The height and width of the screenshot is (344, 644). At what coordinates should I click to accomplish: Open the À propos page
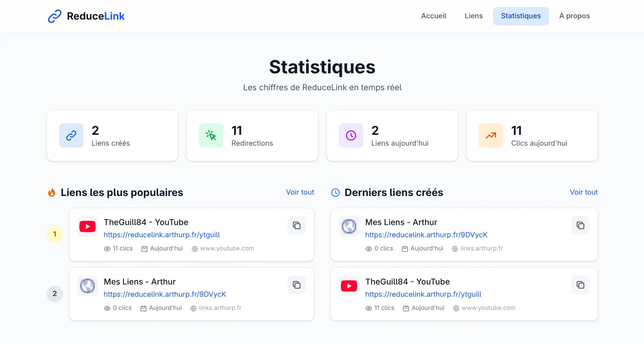tap(574, 16)
